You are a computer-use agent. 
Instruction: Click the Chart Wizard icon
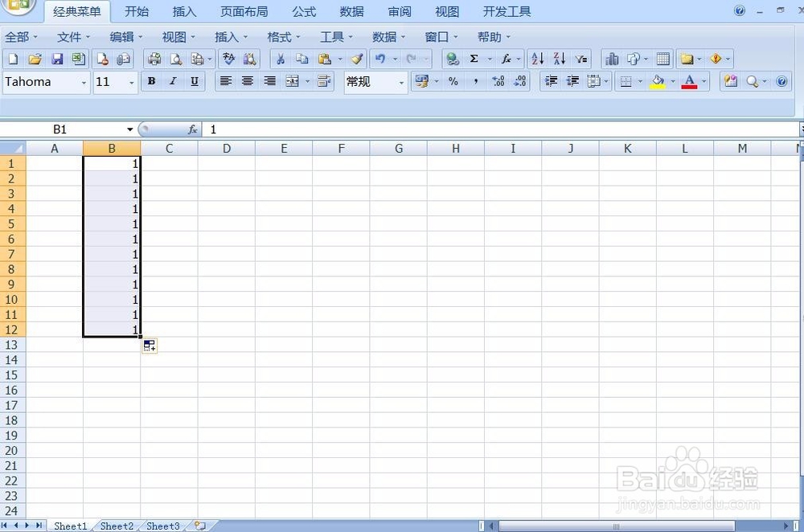coord(612,59)
